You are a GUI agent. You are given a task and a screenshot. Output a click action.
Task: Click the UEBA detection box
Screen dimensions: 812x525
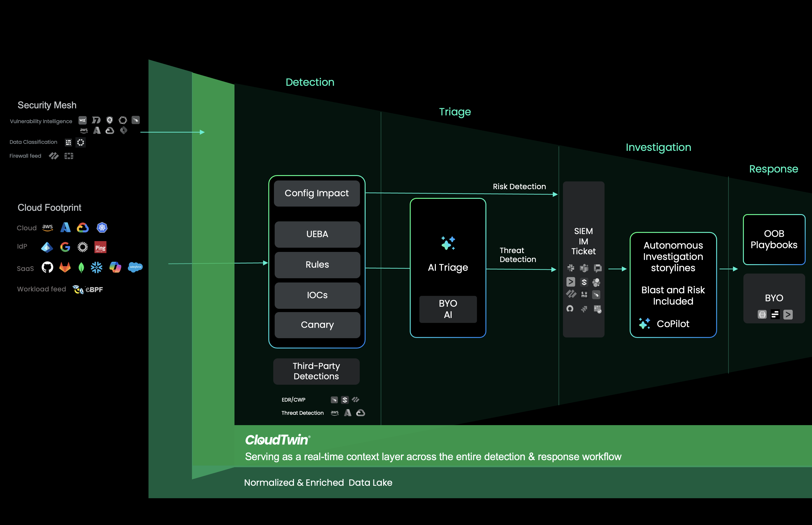tap(317, 234)
